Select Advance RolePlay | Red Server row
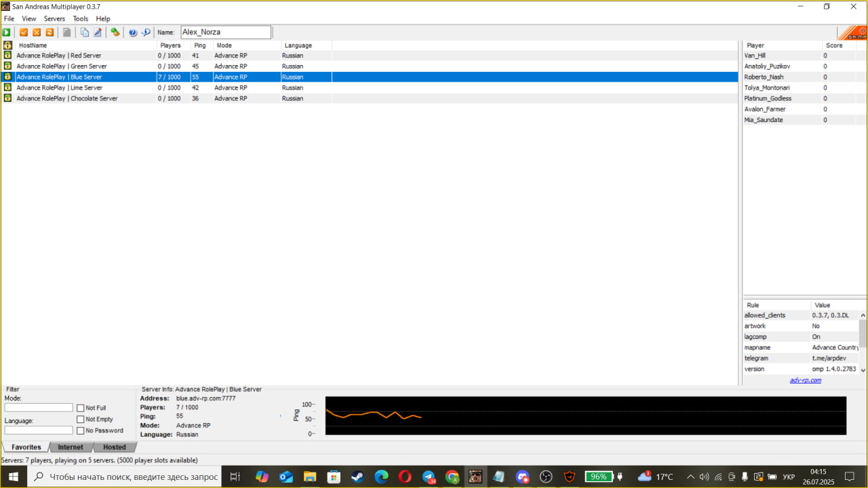Screen dimensions: 868x488 click(x=370, y=56)
